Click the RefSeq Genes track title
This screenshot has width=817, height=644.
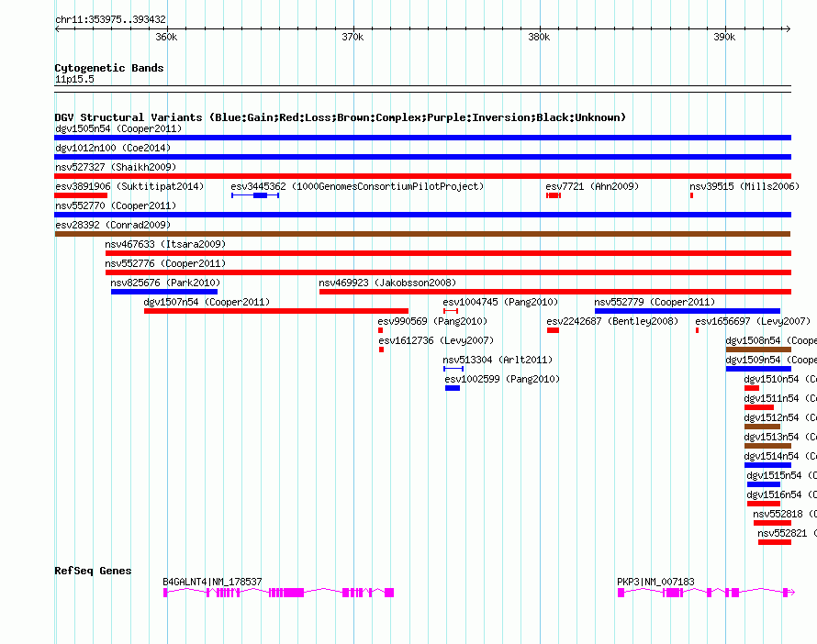pyautogui.click(x=93, y=571)
